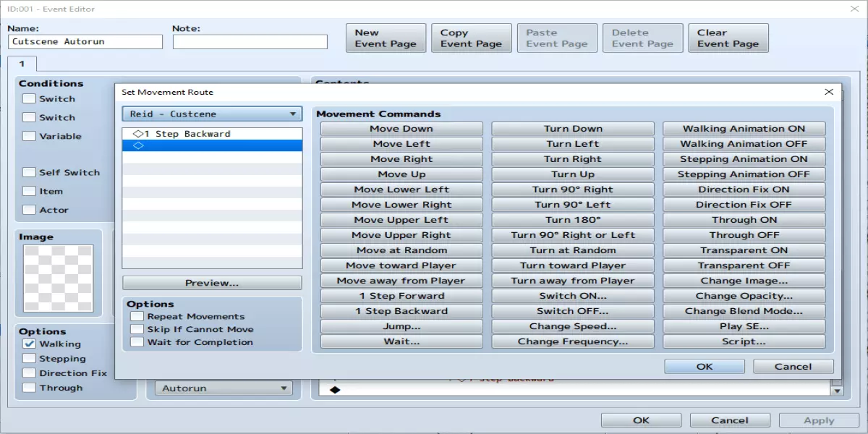Select the empty diamond route entry
This screenshot has width=868, height=434.
[x=212, y=145]
